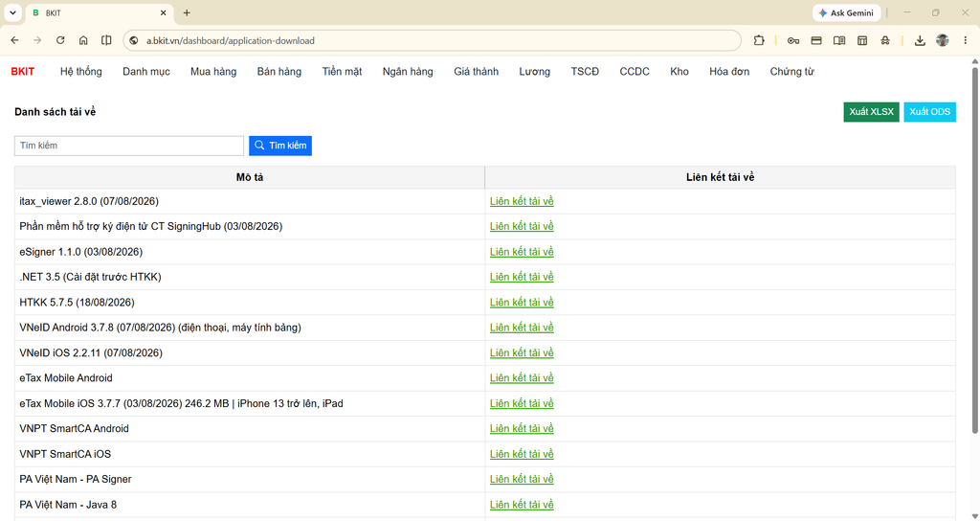Focus the Tìm kiếm search input
This screenshot has width=980, height=521.
129,146
